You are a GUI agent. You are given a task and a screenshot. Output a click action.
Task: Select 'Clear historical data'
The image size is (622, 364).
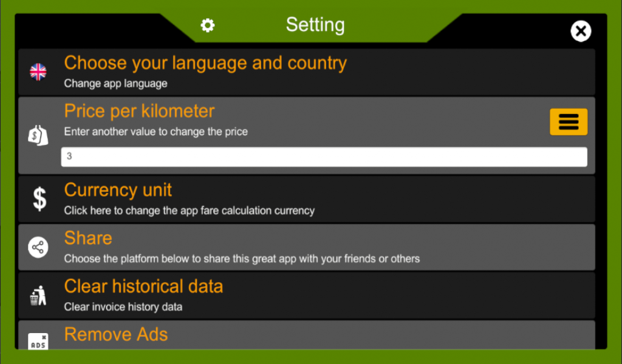coord(143,286)
